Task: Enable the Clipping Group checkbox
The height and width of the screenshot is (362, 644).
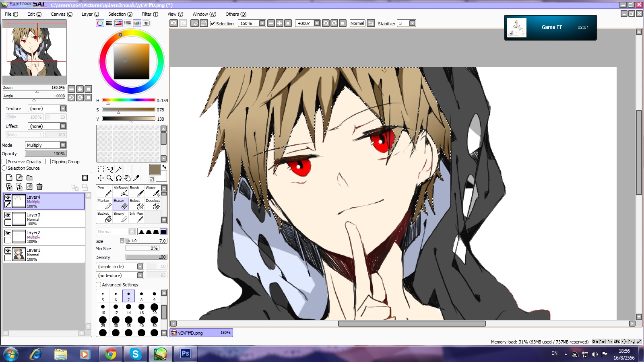Action: (x=48, y=162)
